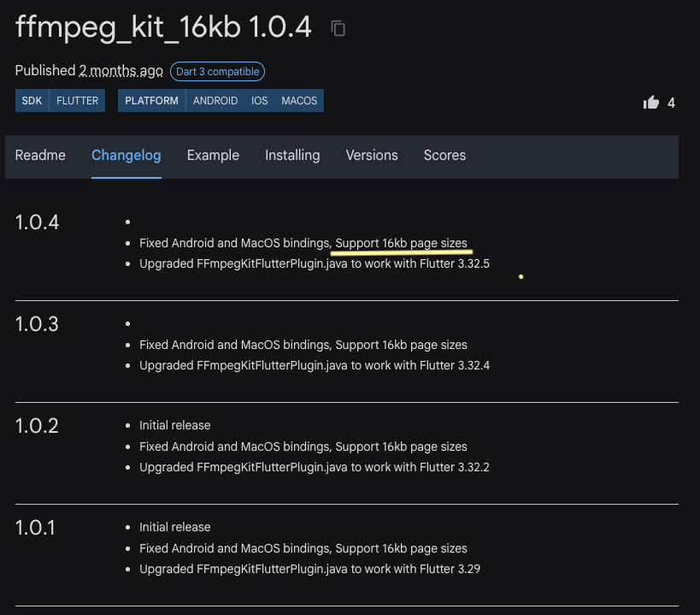Image resolution: width=700 pixels, height=615 pixels.
Task: Select the MACOS platform tag
Action: point(299,101)
